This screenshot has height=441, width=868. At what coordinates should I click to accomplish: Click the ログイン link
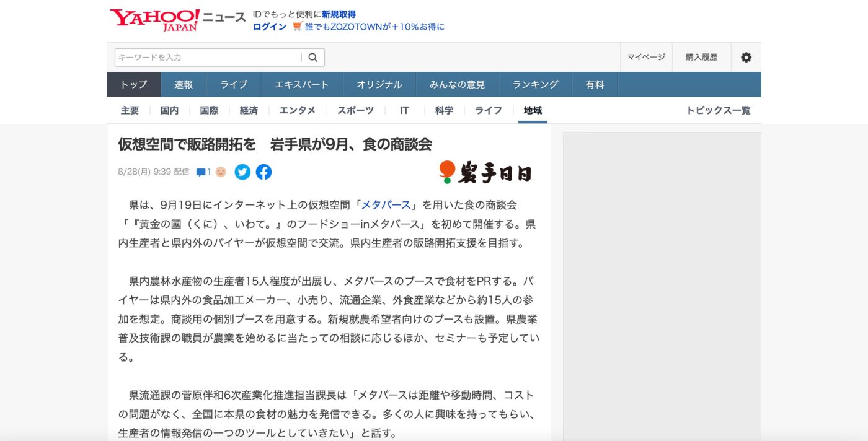[x=270, y=27]
